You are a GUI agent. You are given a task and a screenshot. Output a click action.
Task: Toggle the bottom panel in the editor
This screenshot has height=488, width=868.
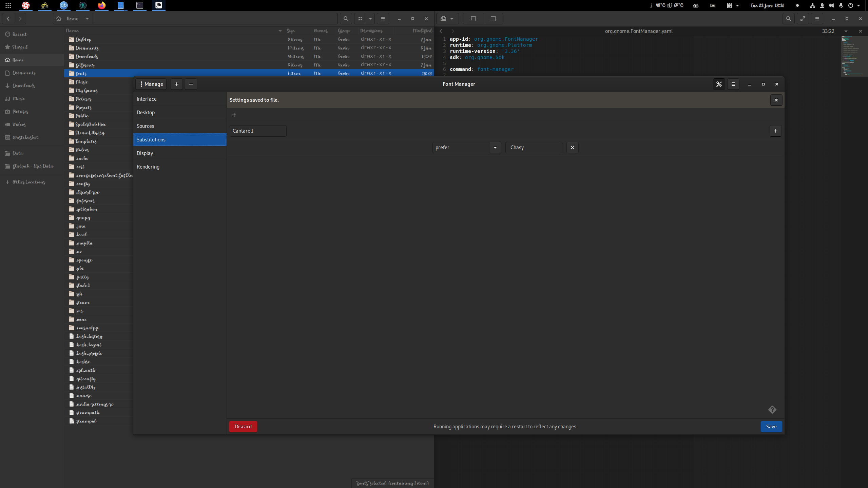(493, 19)
